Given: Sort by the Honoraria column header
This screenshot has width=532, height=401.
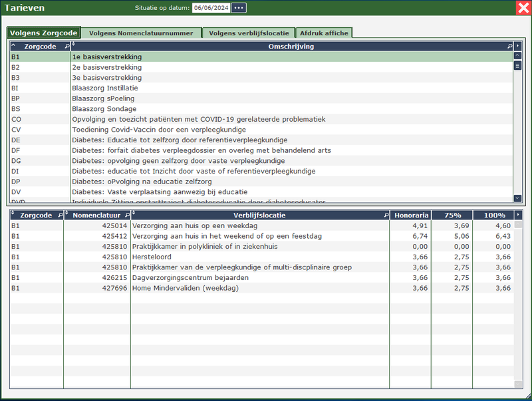Looking at the screenshot, I should point(410,215).
